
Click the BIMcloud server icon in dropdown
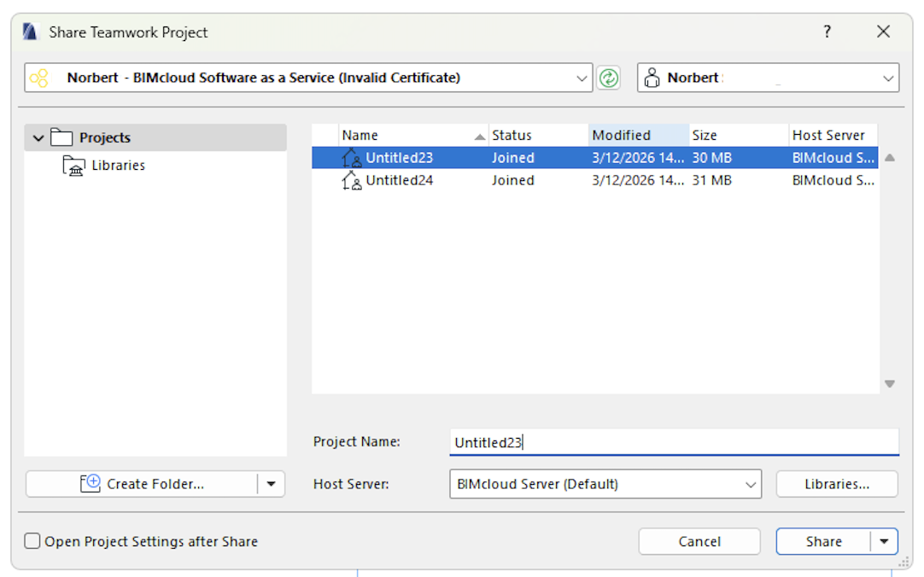(x=39, y=78)
